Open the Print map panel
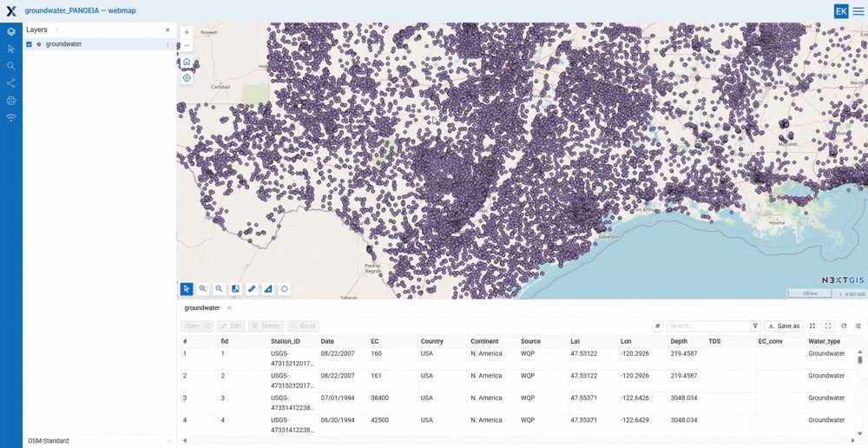Screen dimensions: 868x448 (x=11, y=101)
